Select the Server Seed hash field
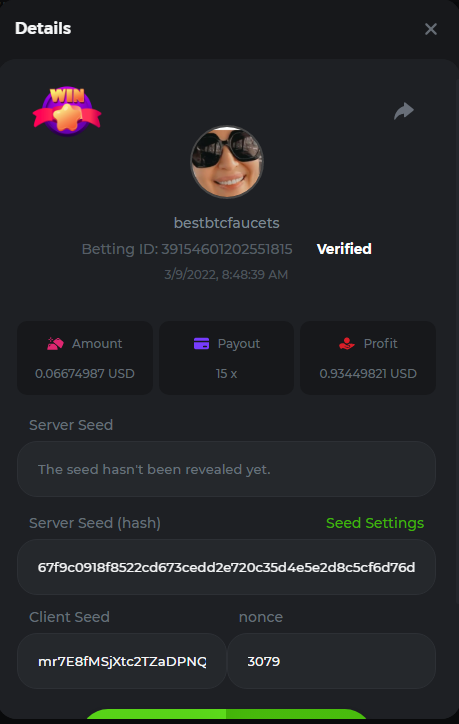This screenshot has width=459, height=724. [226, 567]
